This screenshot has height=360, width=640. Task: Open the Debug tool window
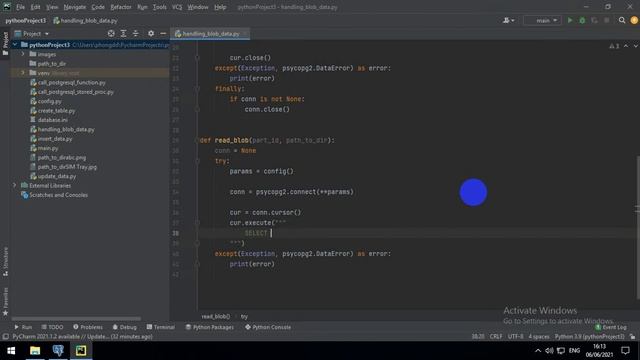[124, 327]
